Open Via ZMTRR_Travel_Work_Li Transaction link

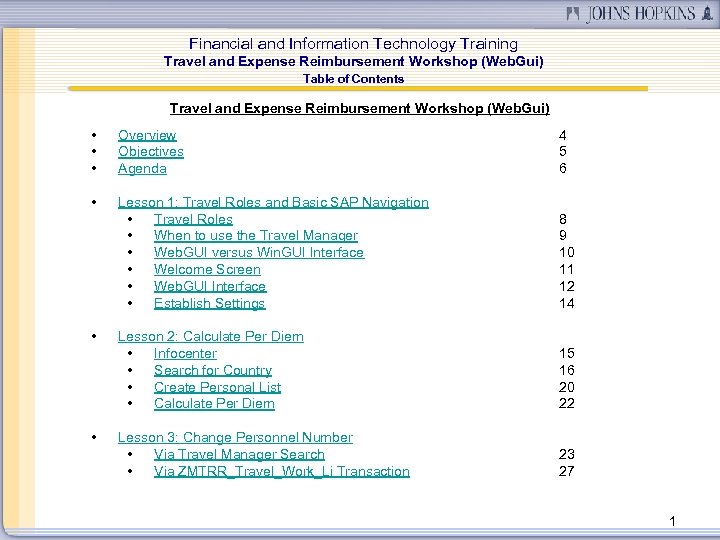click(281, 472)
